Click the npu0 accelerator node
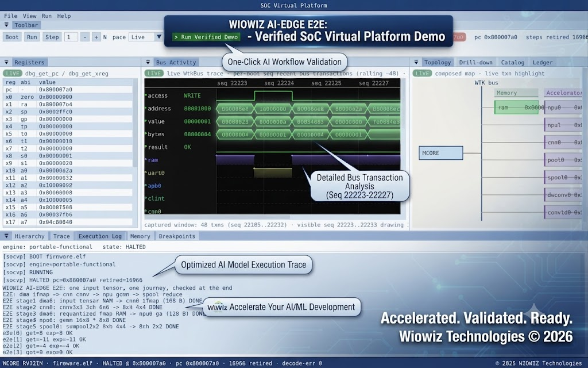588x368 pixels. 563,108
